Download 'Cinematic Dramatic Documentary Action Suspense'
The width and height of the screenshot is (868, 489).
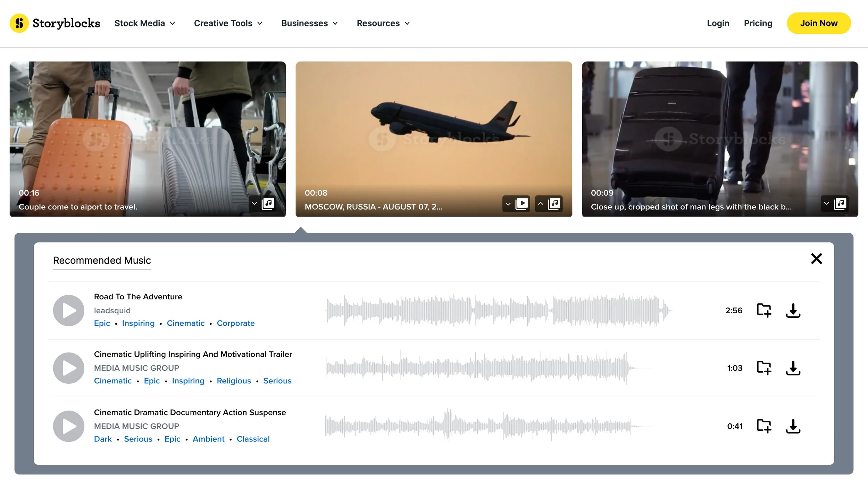coord(793,426)
